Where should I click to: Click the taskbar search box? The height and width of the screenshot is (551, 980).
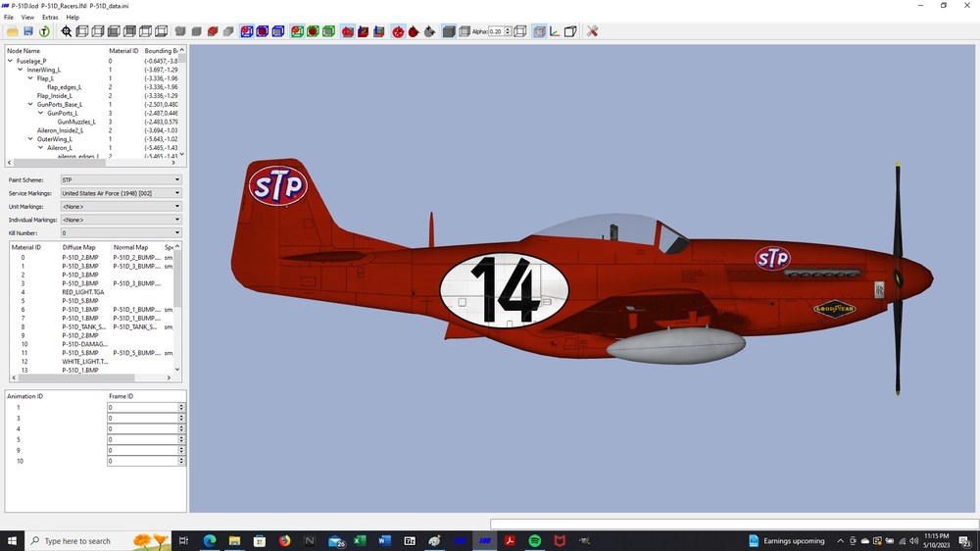pos(97,541)
